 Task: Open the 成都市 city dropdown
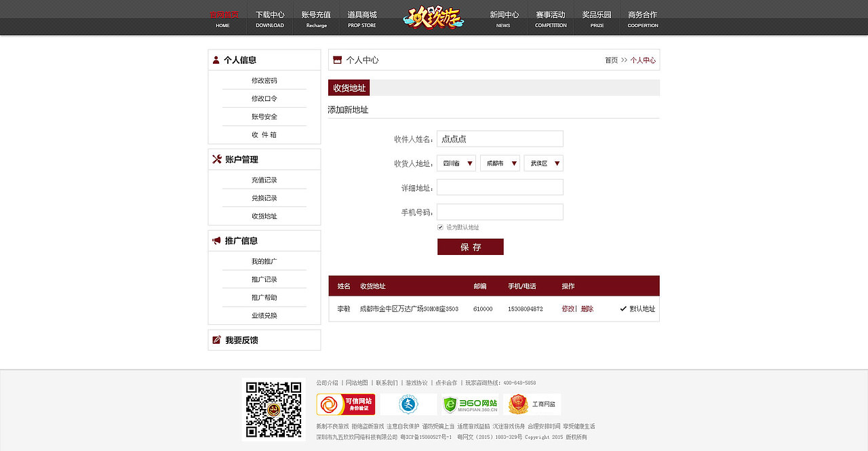coord(500,163)
